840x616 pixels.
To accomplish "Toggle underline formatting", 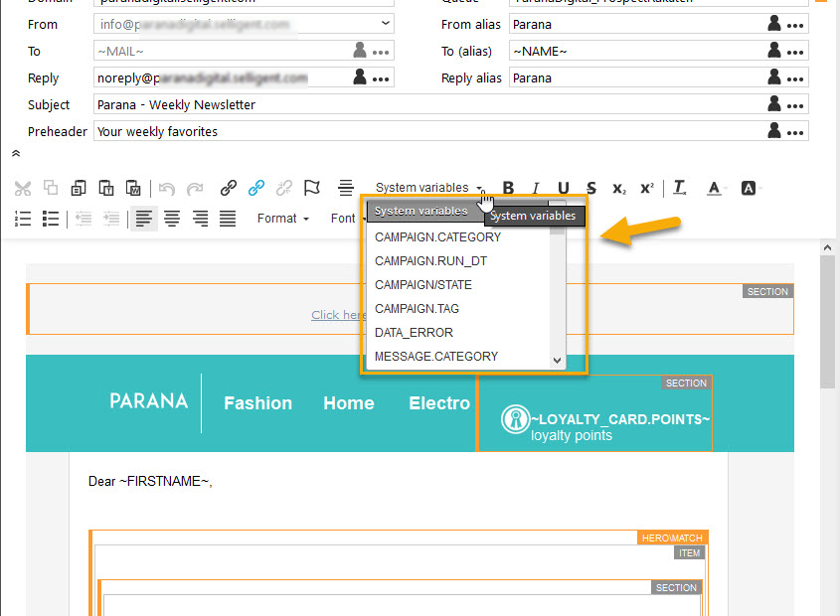I will (564, 188).
